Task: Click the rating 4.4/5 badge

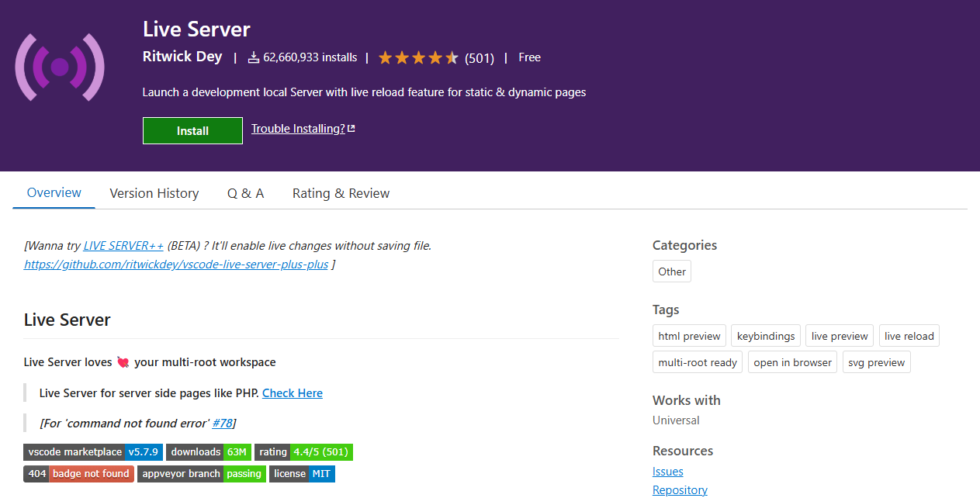Action: point(303,452)
